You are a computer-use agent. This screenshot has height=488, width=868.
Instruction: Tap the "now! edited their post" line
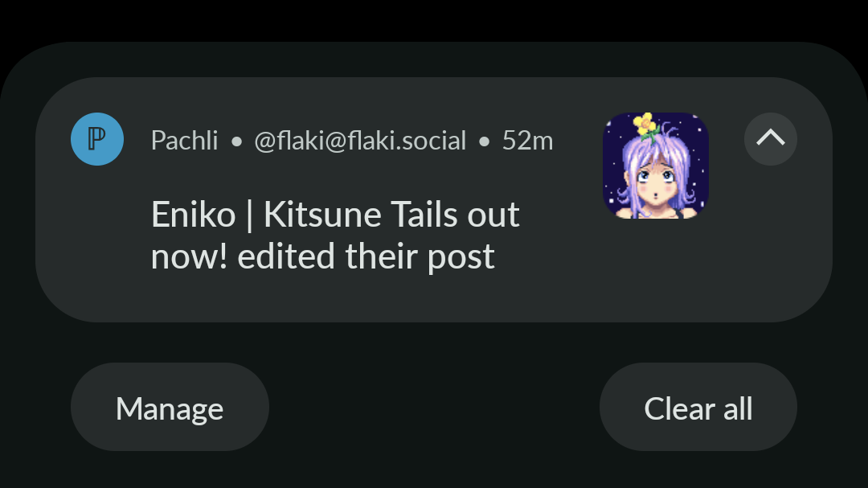[x=322, y=256]
